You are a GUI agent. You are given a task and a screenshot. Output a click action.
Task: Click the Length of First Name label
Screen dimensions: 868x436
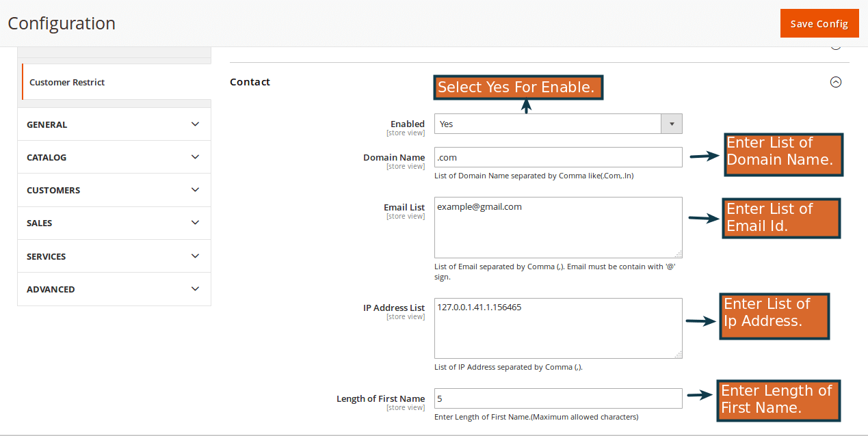[x=380, y=398]
